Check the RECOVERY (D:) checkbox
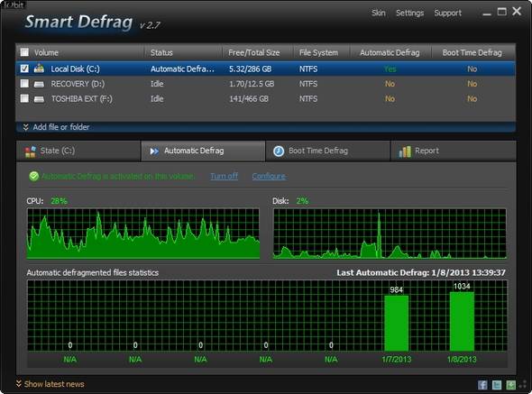 pyautogui.click(x=24, y=84)
